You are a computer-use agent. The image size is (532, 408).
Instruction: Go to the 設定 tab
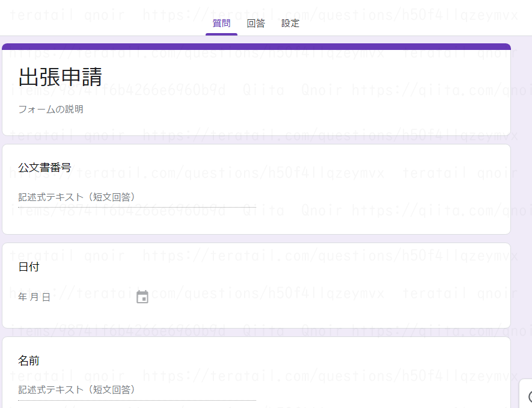290,23
